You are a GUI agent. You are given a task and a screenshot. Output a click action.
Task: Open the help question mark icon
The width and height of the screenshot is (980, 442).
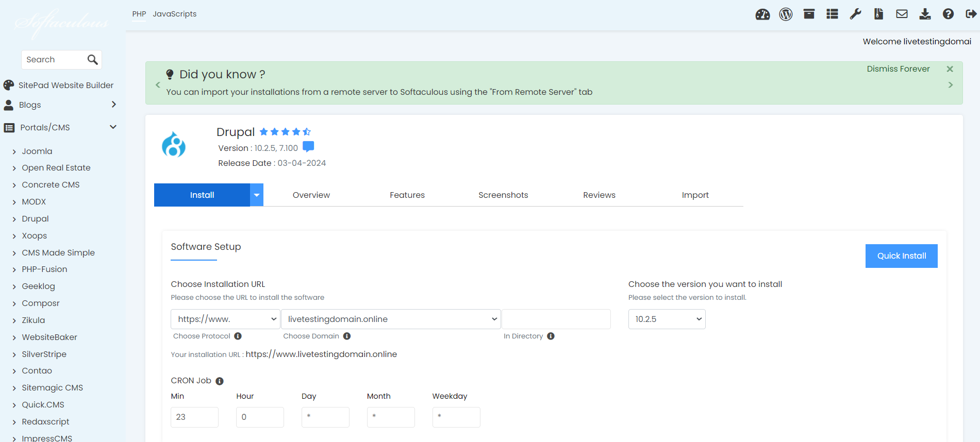coord(948,14)
